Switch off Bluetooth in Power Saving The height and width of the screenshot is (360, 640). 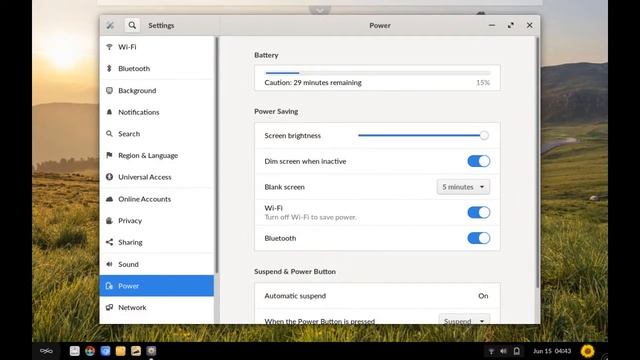478,238
